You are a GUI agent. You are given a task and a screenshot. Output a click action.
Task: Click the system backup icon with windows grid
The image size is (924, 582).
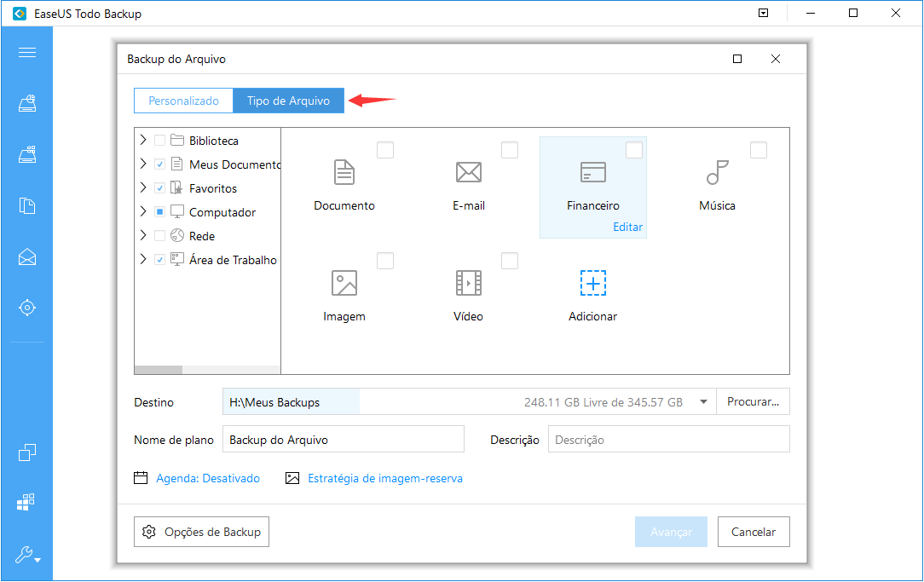(x=27, y=154)
